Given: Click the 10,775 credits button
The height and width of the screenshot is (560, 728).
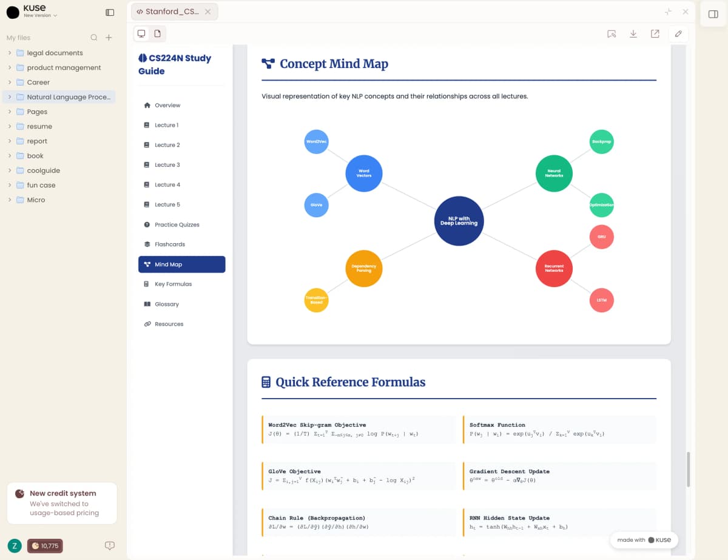Looking at the screenshot, I should (x=44, y=546).
